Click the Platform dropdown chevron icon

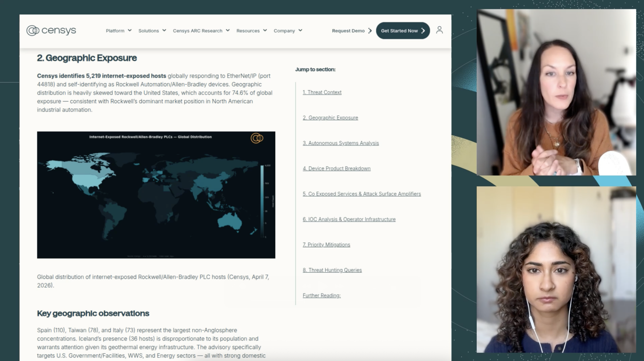(x=130, y=30)
